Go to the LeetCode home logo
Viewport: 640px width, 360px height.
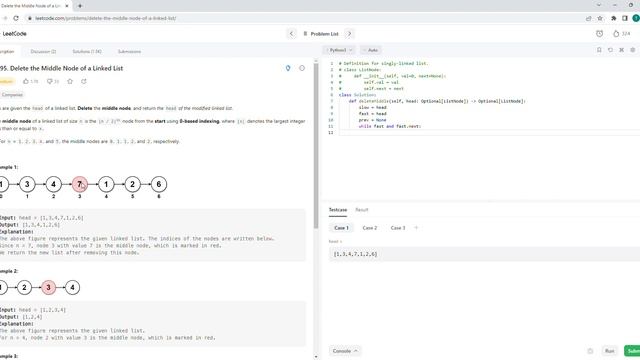point(14,33)
